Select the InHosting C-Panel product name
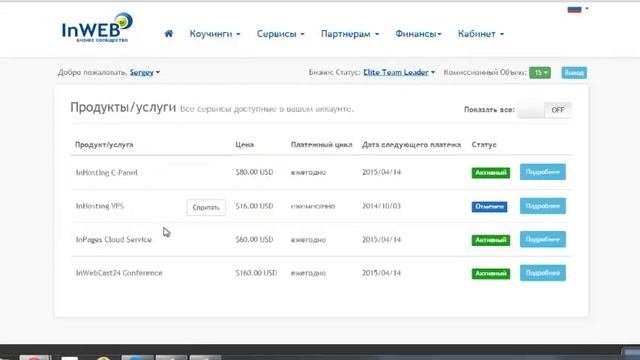 pyautogui.click(x=107, y=172)
